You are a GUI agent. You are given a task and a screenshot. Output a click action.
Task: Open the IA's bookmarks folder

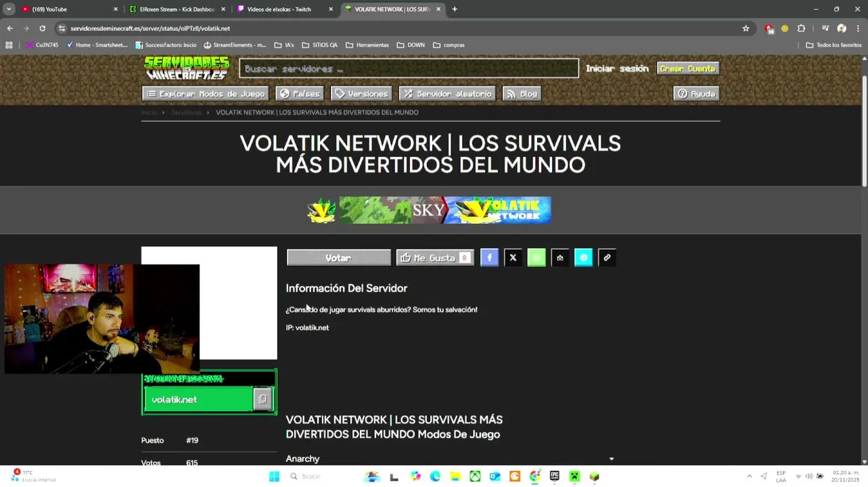284,45
